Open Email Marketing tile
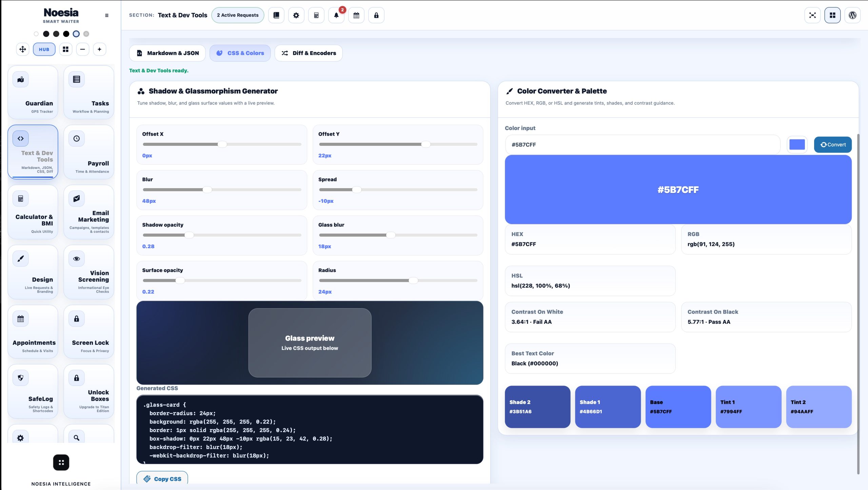The height and width of the screenshot is (490, 868). coord(89,212)
